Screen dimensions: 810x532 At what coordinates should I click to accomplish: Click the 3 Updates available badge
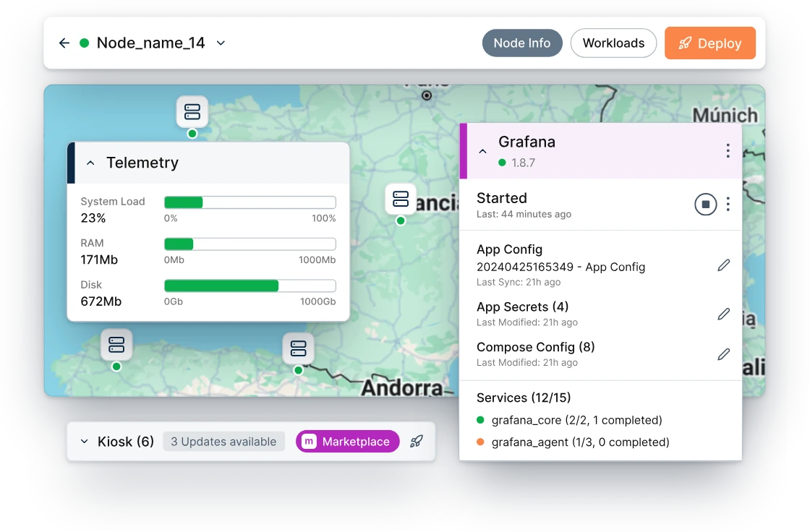click(x=223, y=442)
